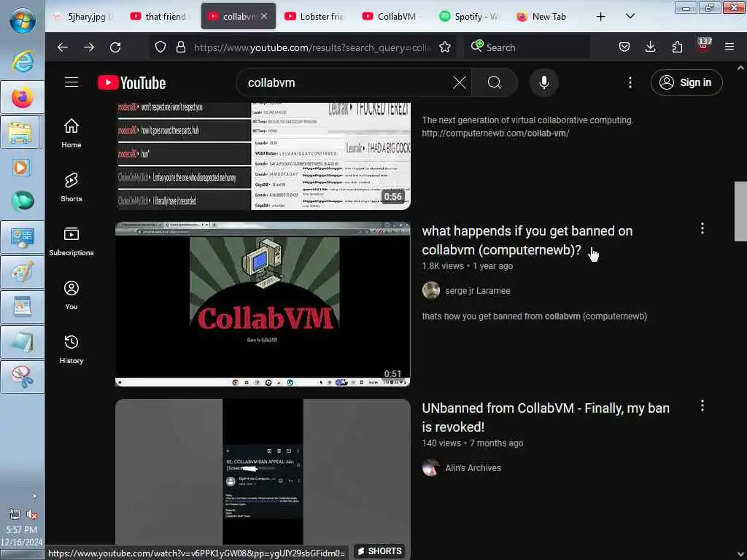
Task: Click Alin's Archives channel avatar
Action: [431, 467]
